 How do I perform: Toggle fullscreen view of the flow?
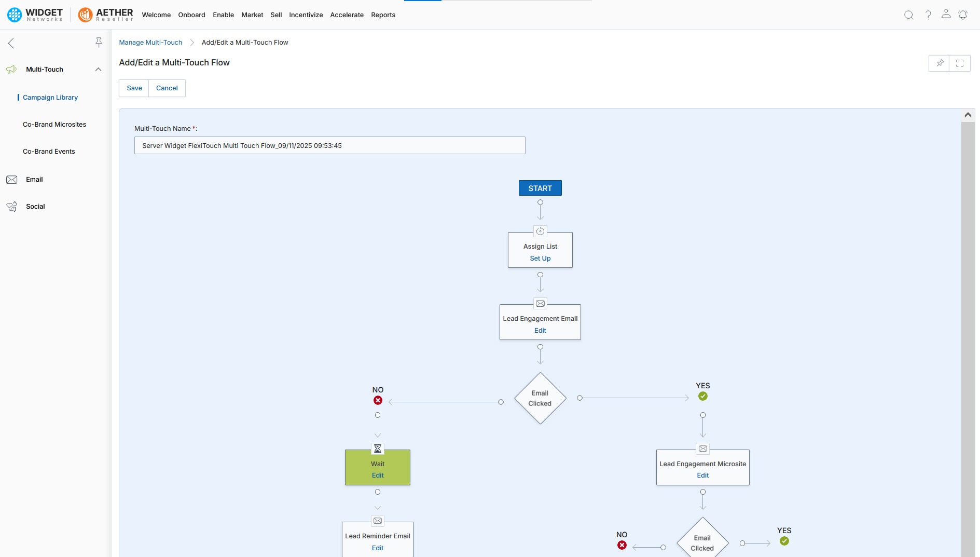tap(960, 63)
